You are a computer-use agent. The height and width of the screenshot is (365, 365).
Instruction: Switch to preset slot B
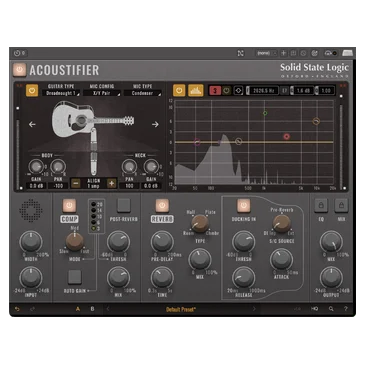pos(93,309)
